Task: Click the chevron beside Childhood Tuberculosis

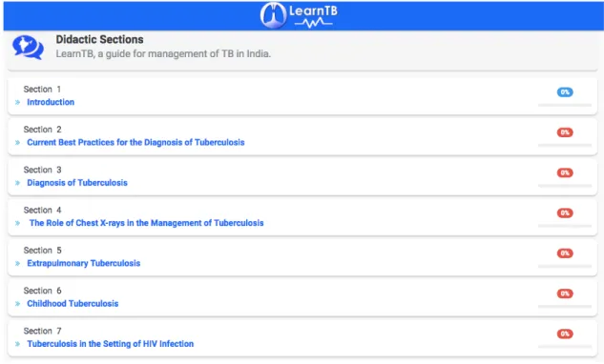Action: click(18, 304)
